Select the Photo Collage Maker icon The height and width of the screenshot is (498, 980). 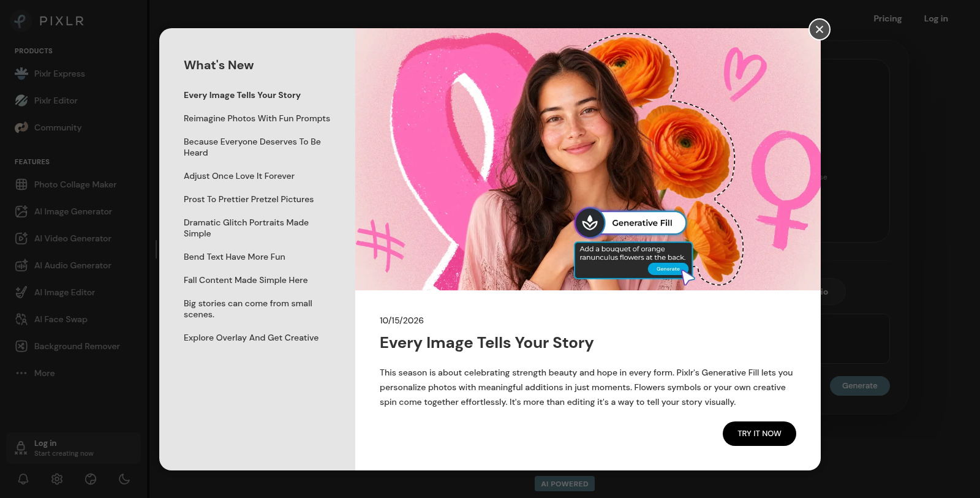tap(21, 184)
